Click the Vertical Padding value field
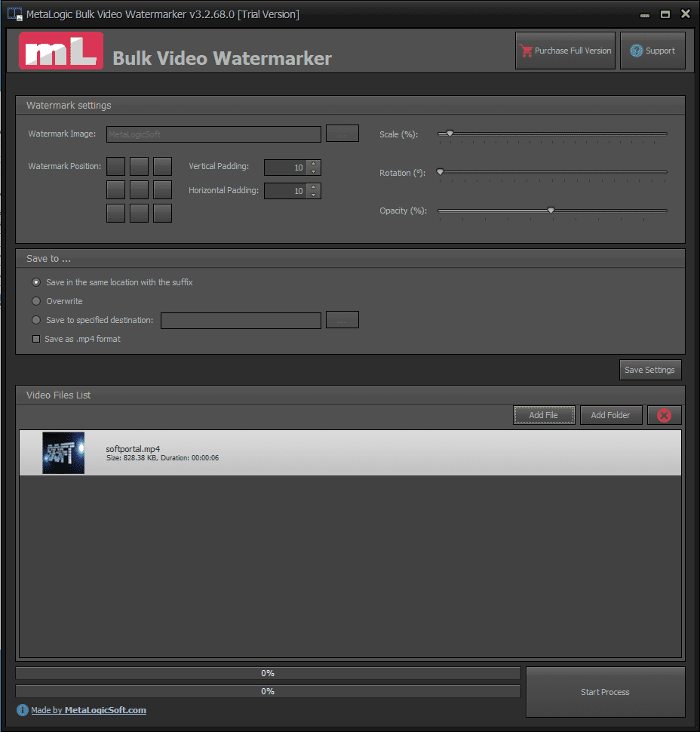This screenshot has width=700, height=732. 286,168
